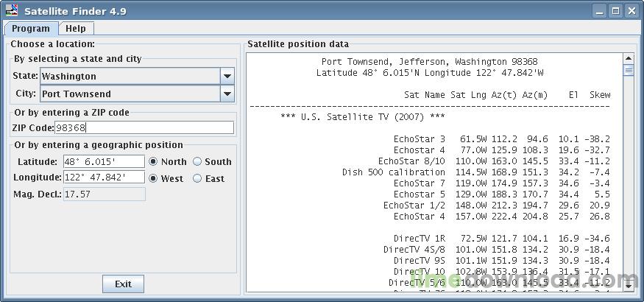Click the Echostar 5 row

[x=502, y=194]
